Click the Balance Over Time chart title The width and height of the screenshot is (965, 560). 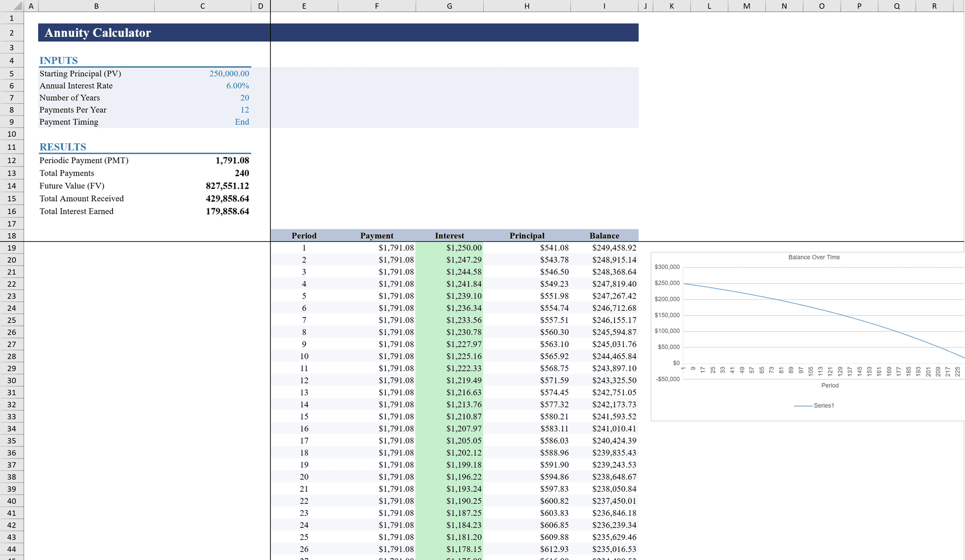(814, 257)
